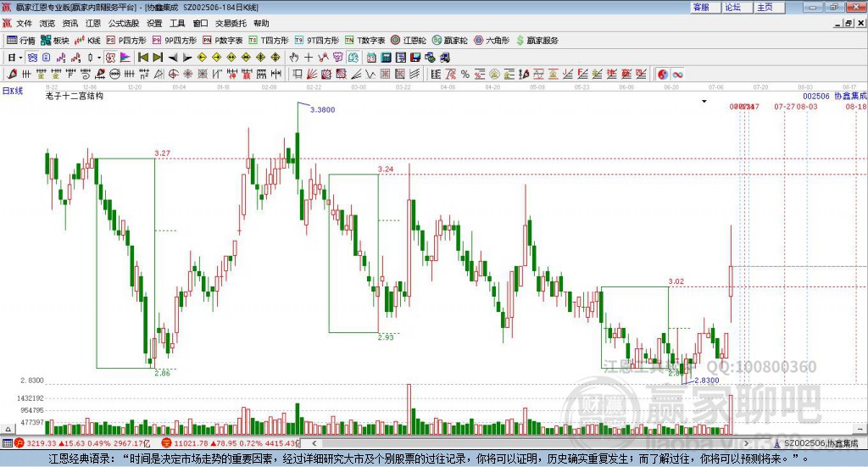
Task: Select the triangle ruler tool
Action: 159,74
